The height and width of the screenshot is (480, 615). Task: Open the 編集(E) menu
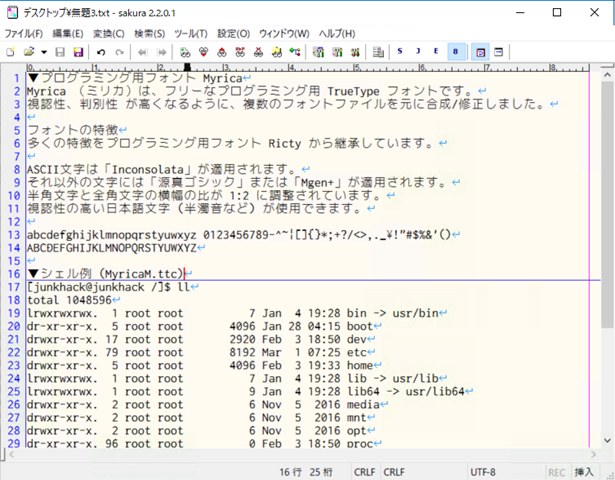pyautogui.click(x=68, y=34)
